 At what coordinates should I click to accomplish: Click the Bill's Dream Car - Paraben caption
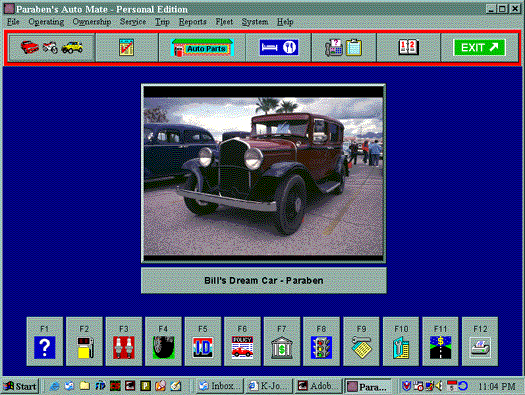pyautogui.click(x=264, y=281)
